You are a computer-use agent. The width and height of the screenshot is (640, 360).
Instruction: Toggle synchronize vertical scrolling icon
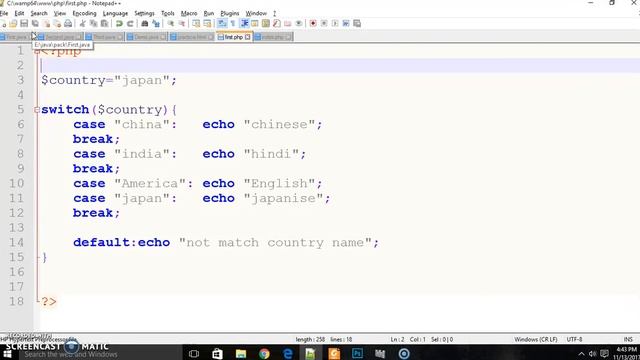196,24
